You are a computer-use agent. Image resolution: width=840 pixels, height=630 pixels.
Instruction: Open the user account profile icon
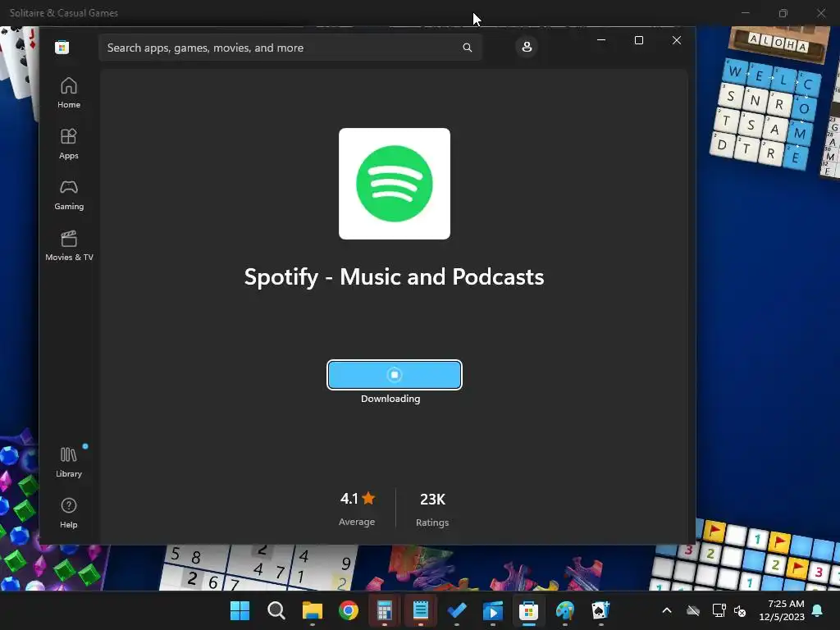(527, 47)
